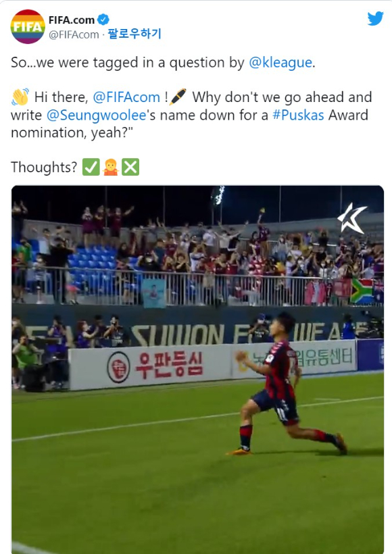392x554 pixels.
Task: Click the blue verified badge
Action: [103, 20]
